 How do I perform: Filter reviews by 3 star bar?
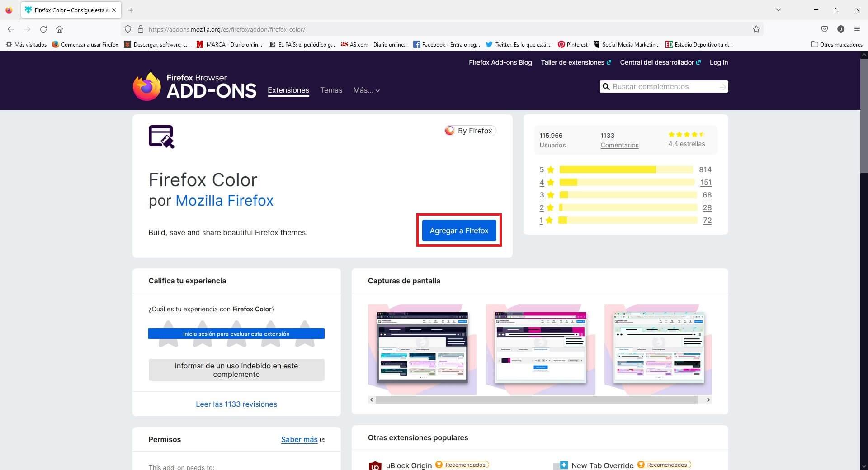point(628,195)
